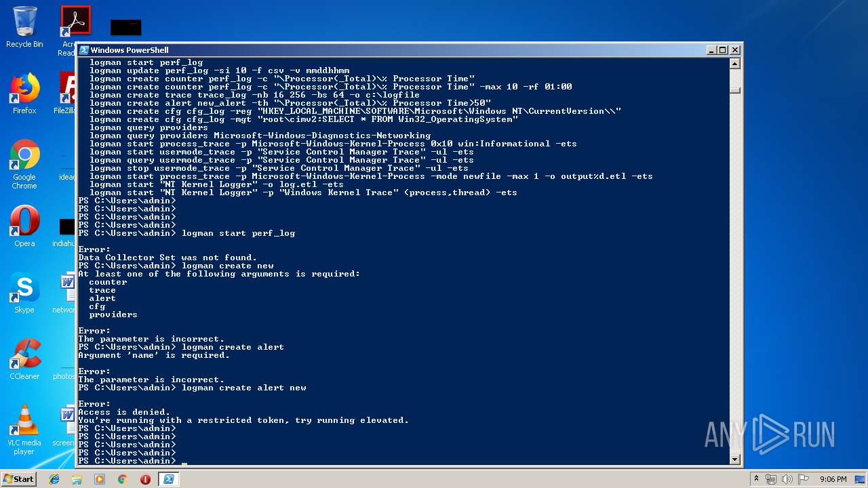Screen dimensions: 868x488
Task: Launch the Skype desktop shortcut
Action: click(24, 293)
